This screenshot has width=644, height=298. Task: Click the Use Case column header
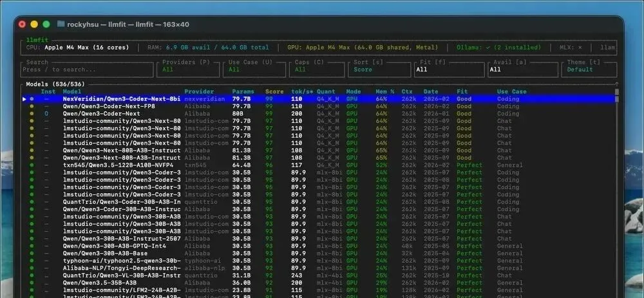pyautogui.click(x=512, y=91)
